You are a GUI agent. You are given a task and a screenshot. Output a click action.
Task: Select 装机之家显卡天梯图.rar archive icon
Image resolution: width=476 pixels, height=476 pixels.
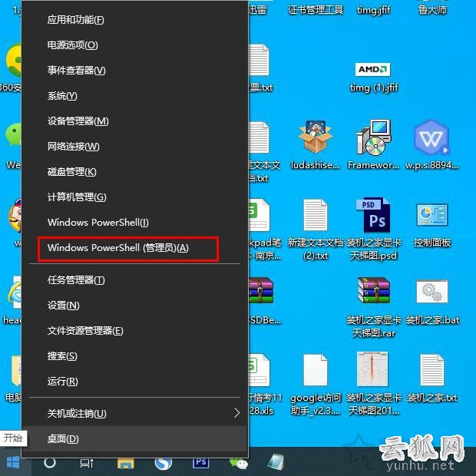coord(374,290)
